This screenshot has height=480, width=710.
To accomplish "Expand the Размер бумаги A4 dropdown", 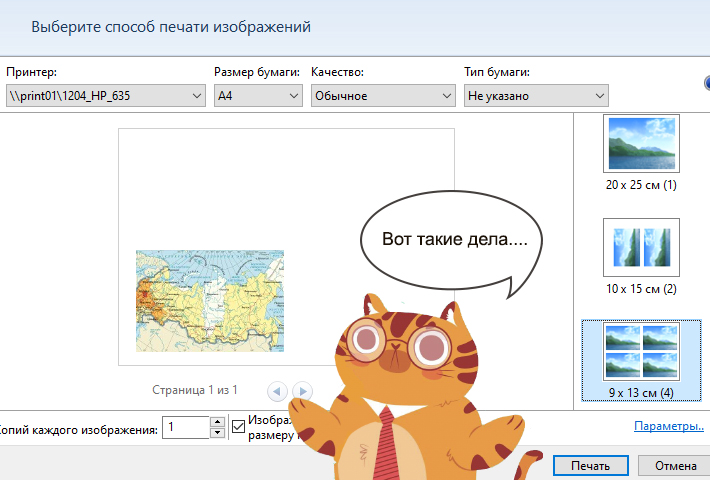I will click(x=258, y=96).
